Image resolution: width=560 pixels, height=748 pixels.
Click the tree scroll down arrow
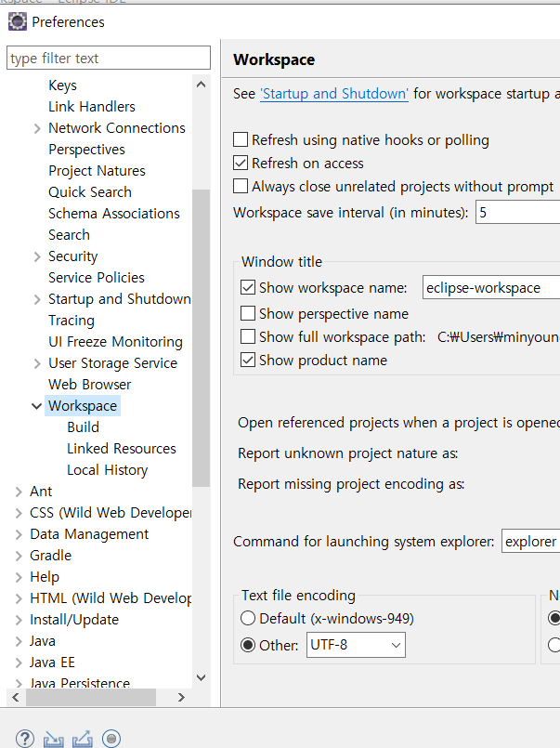point(202,677)
